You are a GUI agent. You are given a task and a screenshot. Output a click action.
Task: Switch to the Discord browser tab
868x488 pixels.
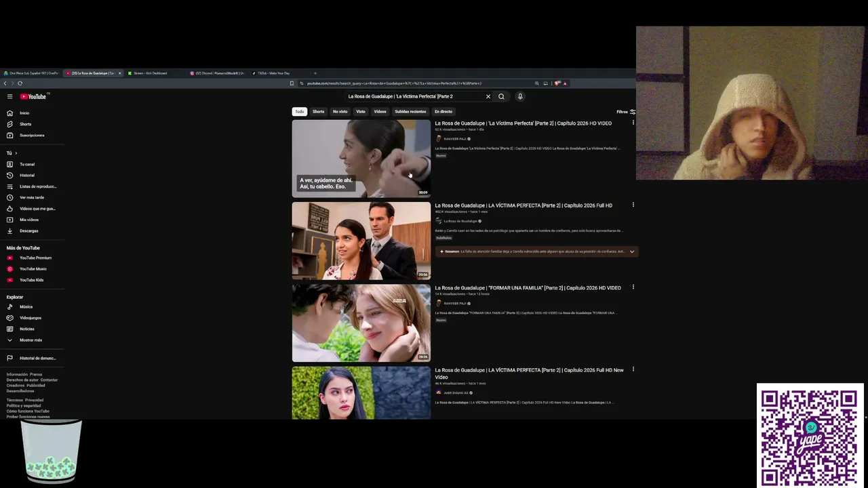point(218,73)
